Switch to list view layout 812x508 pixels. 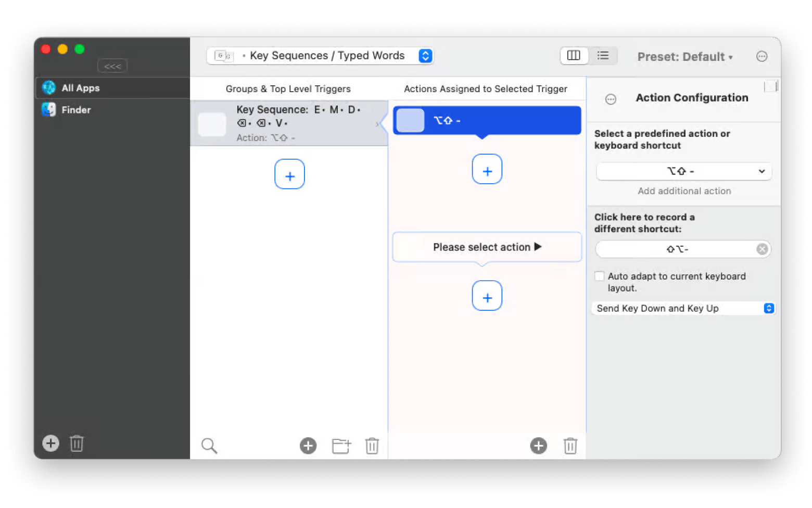603,56
